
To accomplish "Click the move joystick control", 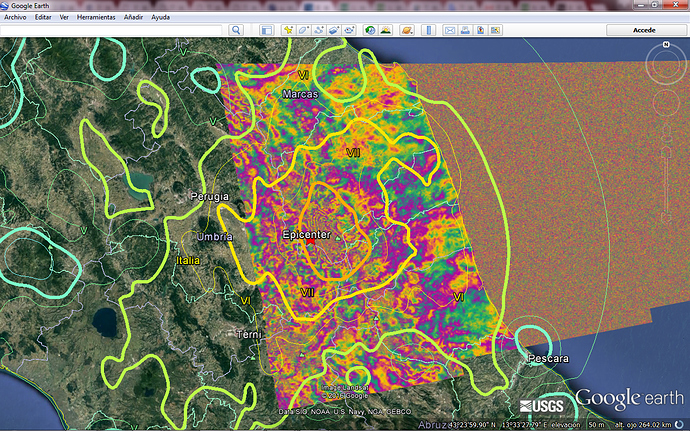I will (666, 103).
